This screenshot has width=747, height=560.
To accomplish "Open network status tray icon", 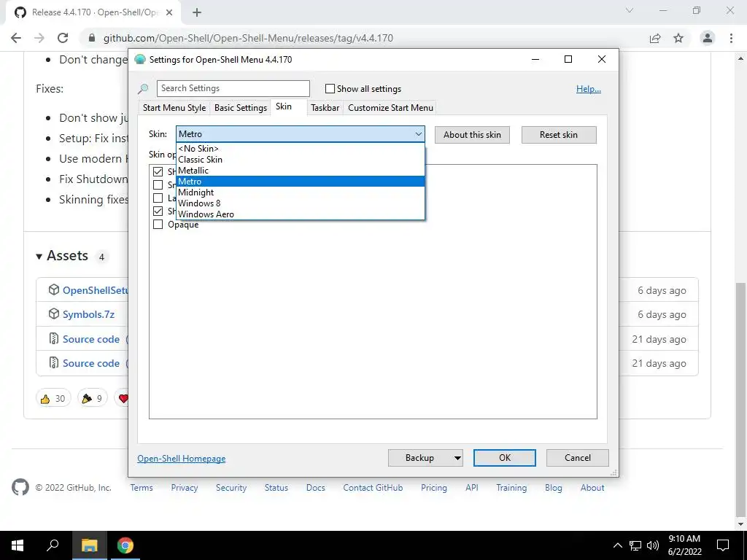I will (x=635, y=545).
